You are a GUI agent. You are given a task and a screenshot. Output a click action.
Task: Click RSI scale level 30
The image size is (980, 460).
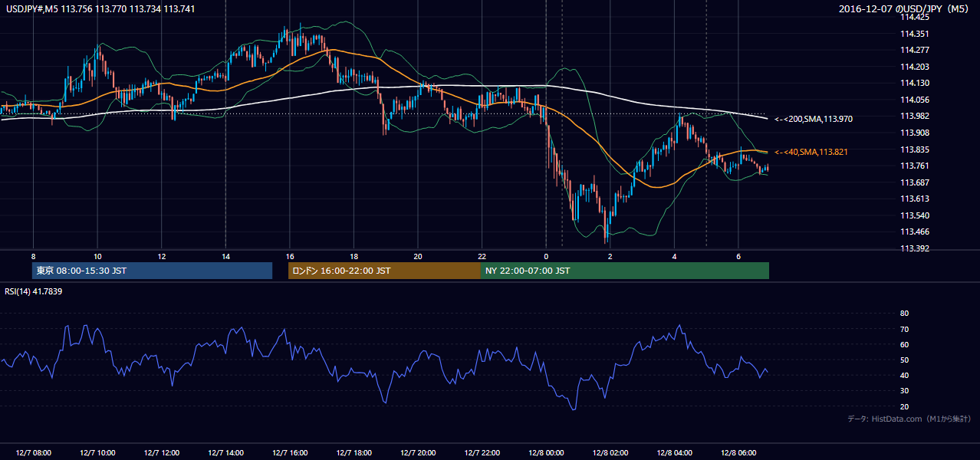coord(904,391)
